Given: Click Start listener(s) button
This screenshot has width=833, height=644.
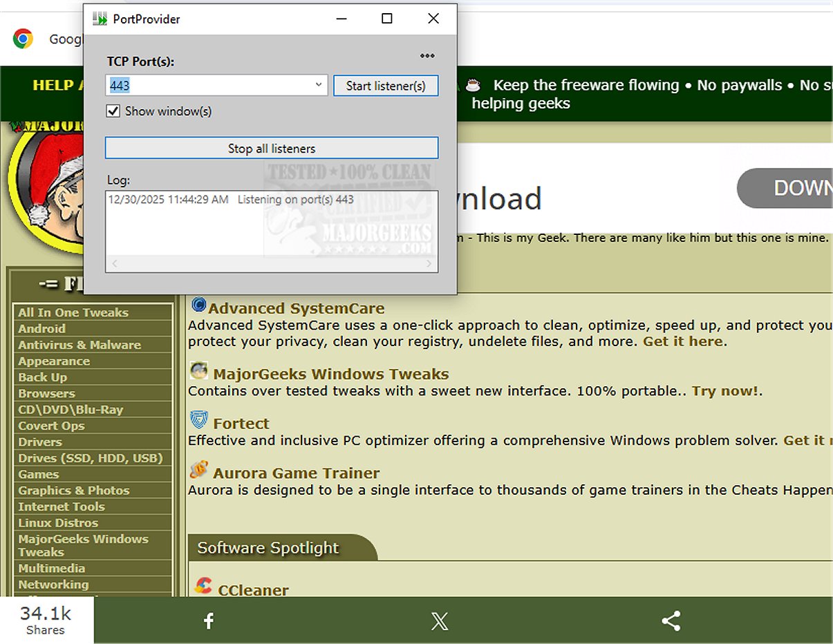Looking at the screenshot, I should (386, 86).
